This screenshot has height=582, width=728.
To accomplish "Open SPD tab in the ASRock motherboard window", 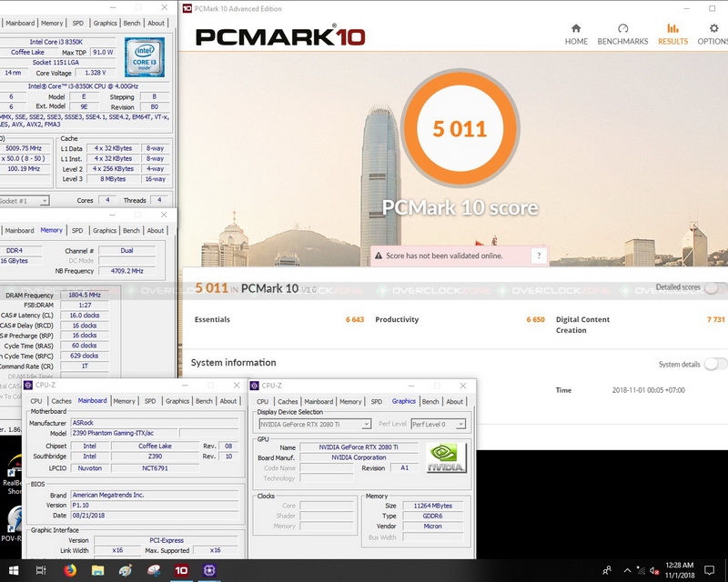I will (150, 401).
